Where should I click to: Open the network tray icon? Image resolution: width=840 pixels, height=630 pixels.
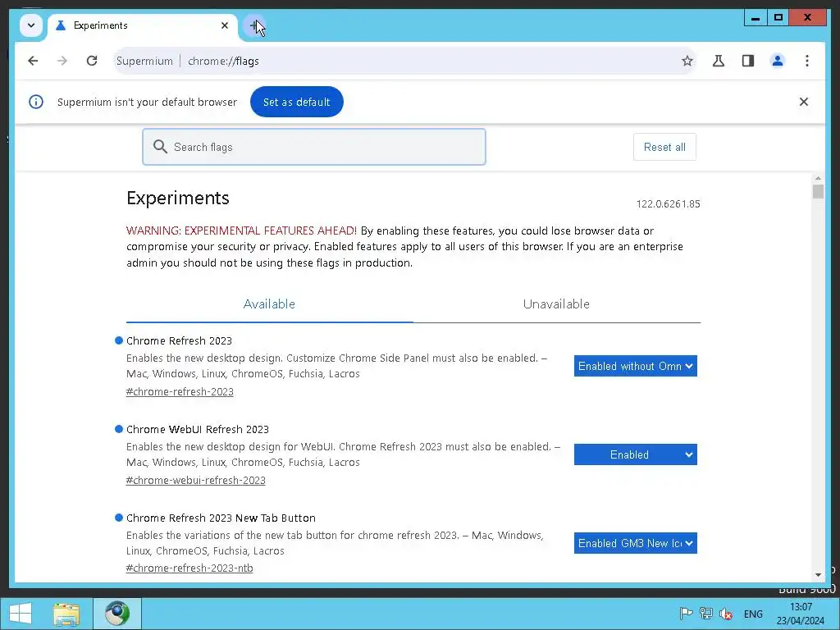(x=706, y=614)
